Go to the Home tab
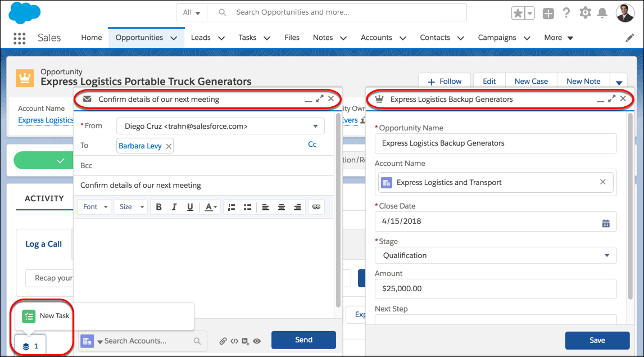 point(92,38)
